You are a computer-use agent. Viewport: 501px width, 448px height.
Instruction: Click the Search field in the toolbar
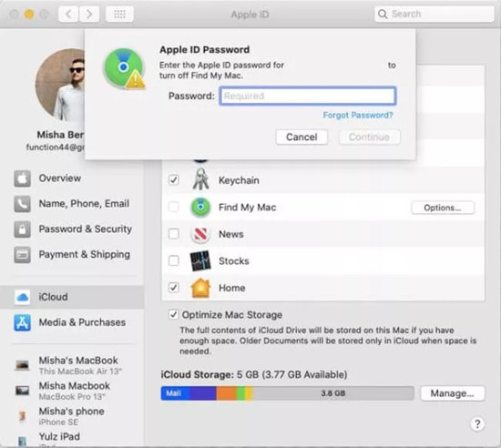tap(434, 14)
